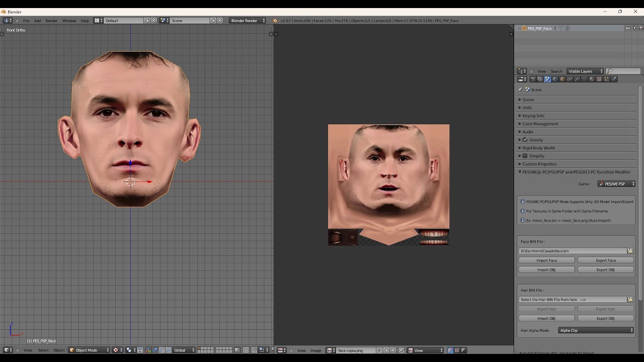Click Export OBJ under Face BIN File

[x=606, y=270]
